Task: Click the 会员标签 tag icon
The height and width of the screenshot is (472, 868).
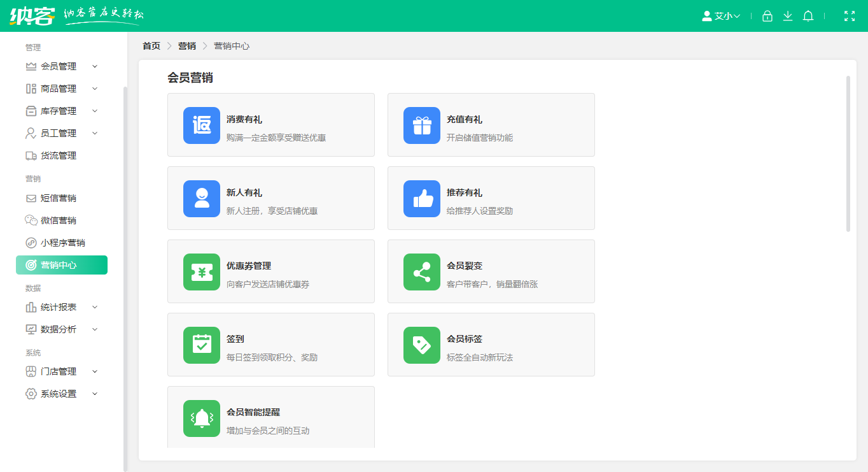Action: point(421,345)
